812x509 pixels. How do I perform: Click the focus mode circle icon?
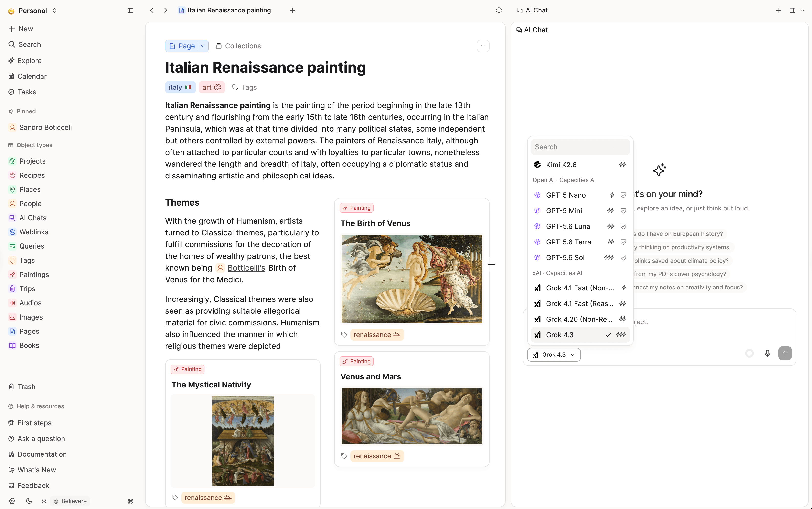click(499, 11)
